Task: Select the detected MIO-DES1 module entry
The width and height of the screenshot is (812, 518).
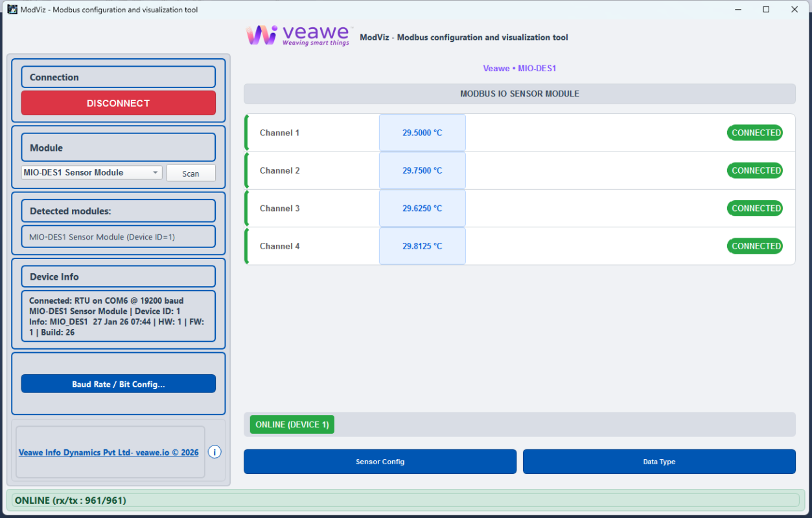Action: point(118,236)
